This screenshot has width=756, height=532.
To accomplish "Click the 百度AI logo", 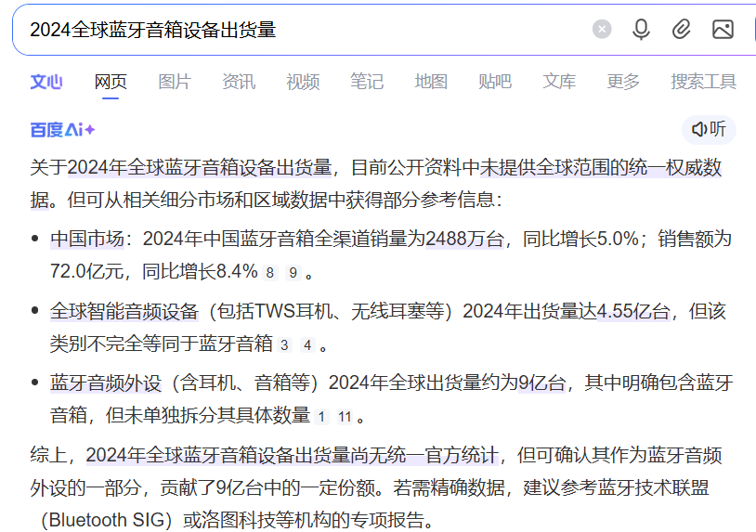I will (x=62, y=129).
